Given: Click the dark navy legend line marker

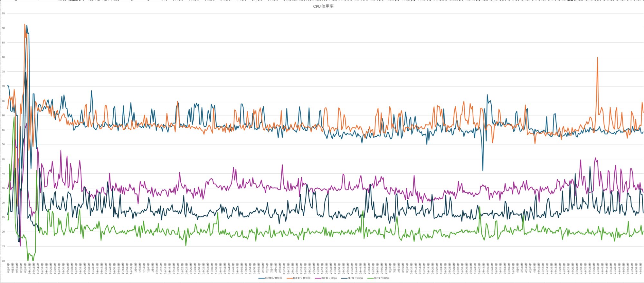Looking at the screenshot, I should 344,278.
